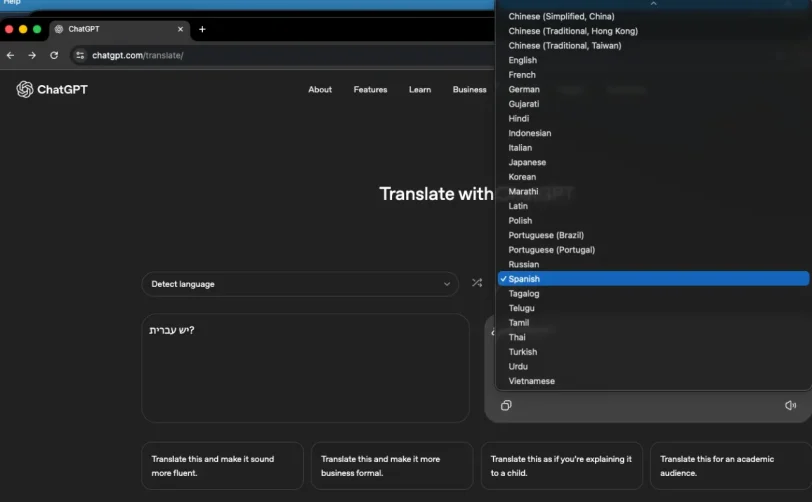Open the Business navigation item

(x=470, y=90)
